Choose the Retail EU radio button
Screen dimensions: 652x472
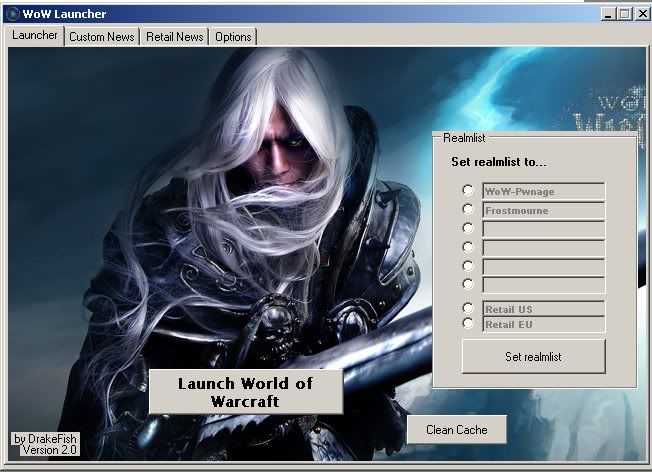(x=468, y=323)
